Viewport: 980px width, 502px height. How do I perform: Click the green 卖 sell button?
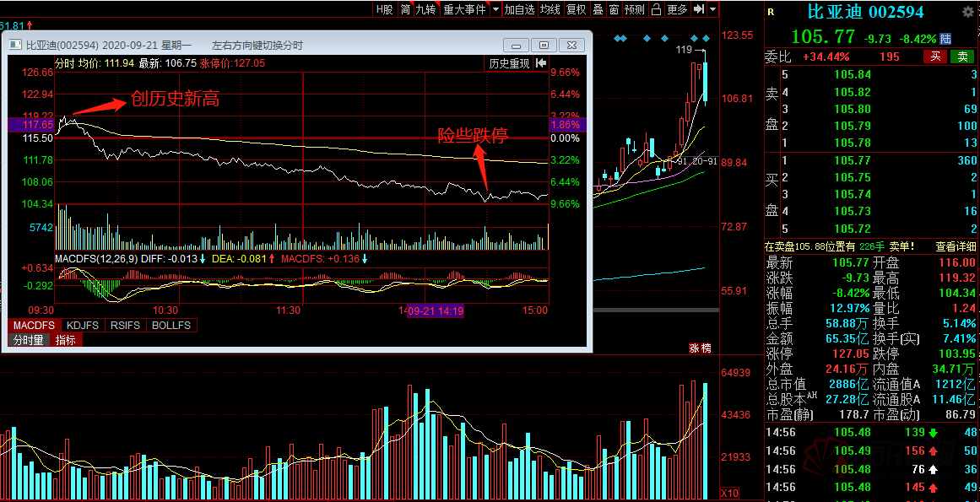click(x=962, y=57)
